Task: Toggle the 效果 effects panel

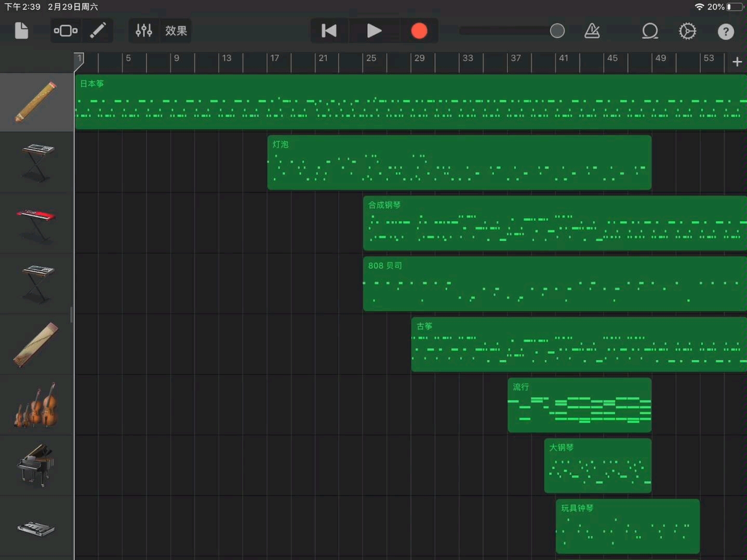Action: (176, 31)
